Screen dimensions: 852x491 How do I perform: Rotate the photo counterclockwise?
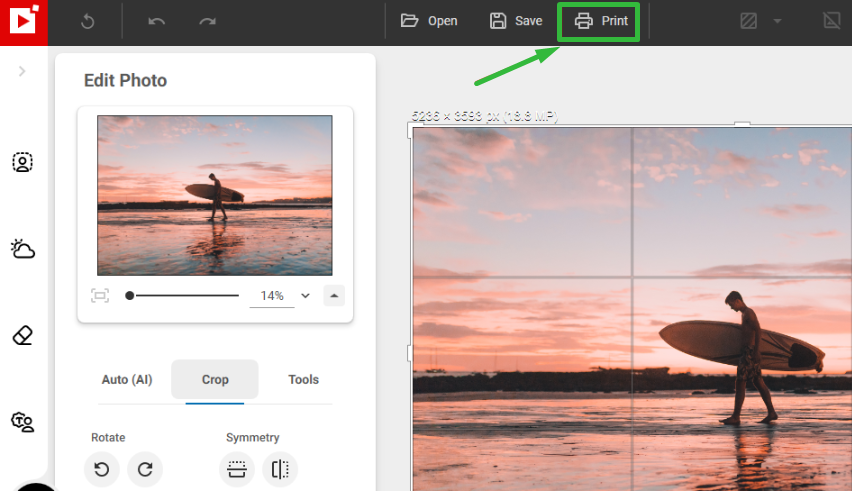click(x=102, y=469)
